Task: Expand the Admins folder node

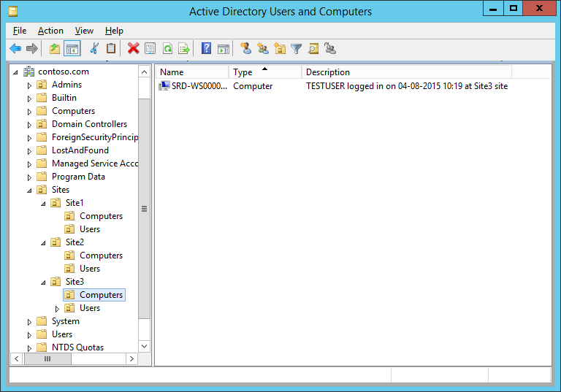Action: [x=29, y=85]
